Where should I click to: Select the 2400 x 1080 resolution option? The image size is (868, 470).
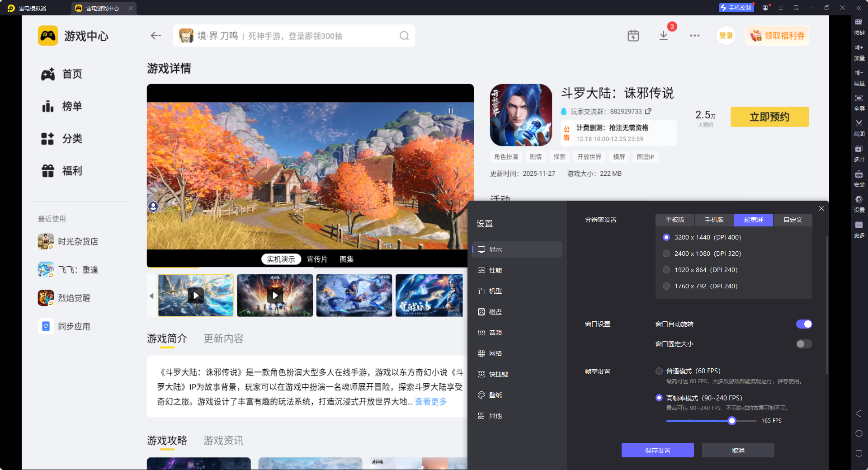coord(666,254)
